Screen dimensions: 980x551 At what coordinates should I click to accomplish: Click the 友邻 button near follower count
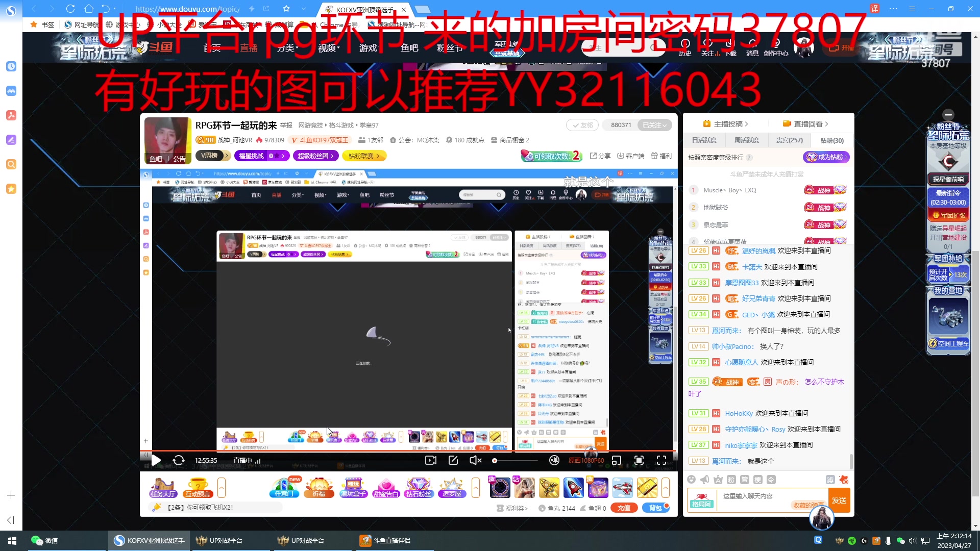[582, 125]
